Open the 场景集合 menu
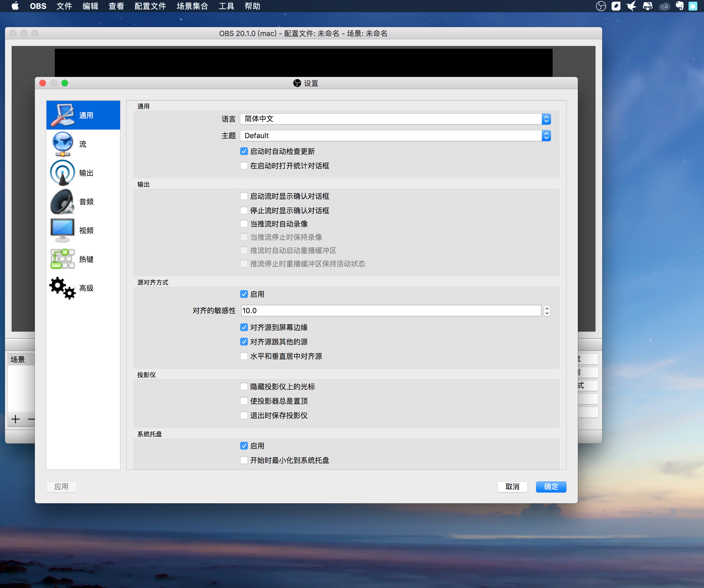The width and height of the screenshot is (704, 588). click(x=192, y=6)
